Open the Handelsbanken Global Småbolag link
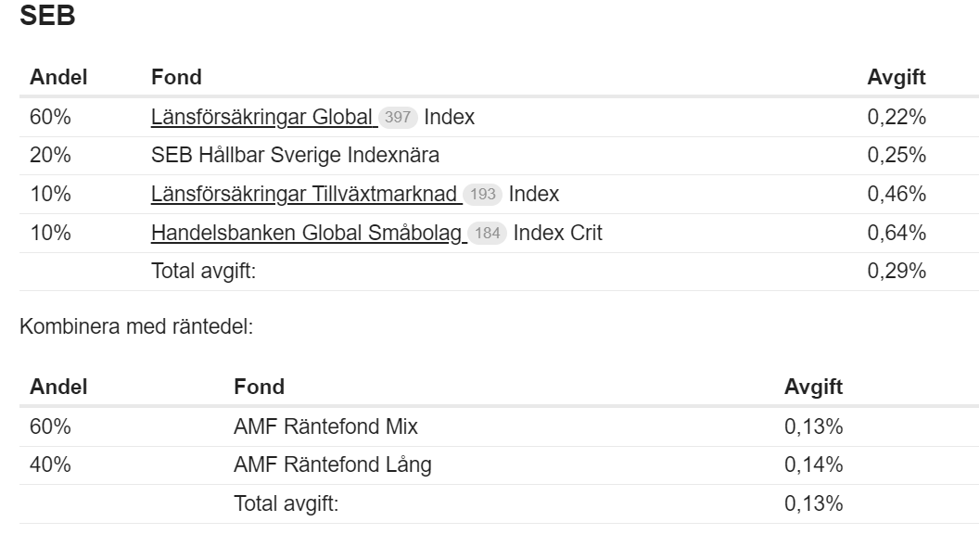Screen dimensions: 980x547 (x=307, y=233)
